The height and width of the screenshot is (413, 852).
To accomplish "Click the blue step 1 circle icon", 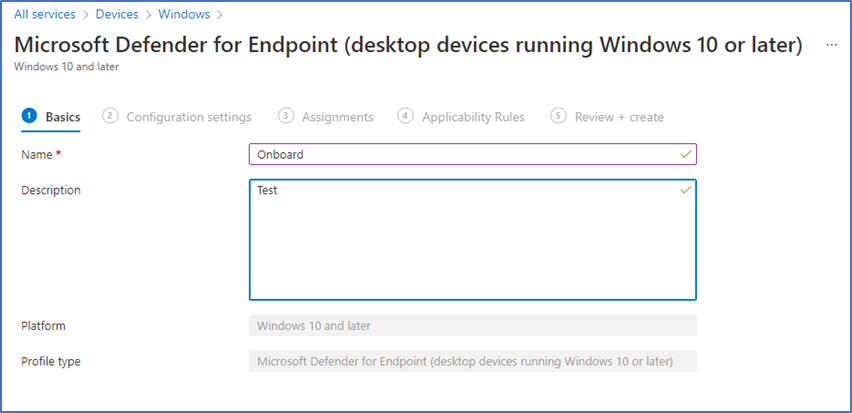I will (x=29, y=116).
